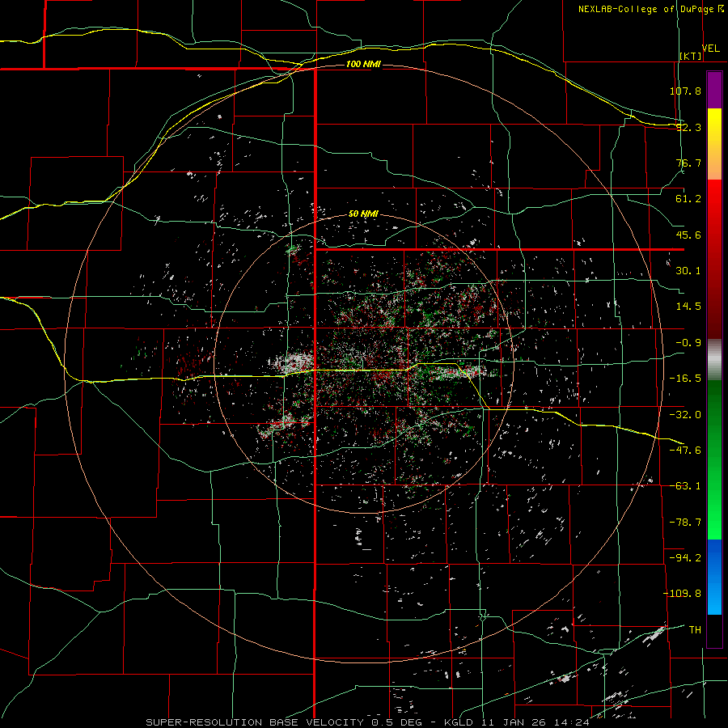
Task: Click the 14.5 velocity scale value
Action: coord(688,307)
